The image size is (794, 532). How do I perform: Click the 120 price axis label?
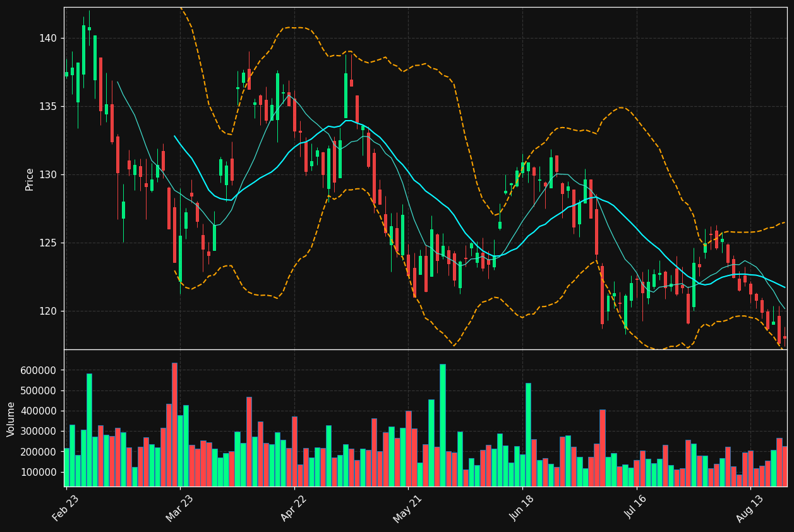point(48,311)
